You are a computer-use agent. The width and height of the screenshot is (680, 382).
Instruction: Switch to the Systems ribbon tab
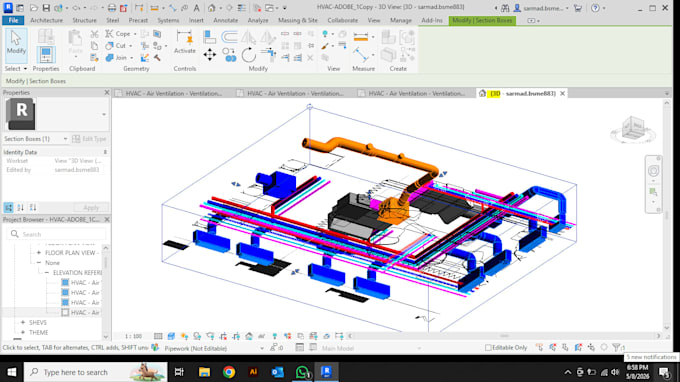[168, 20]
